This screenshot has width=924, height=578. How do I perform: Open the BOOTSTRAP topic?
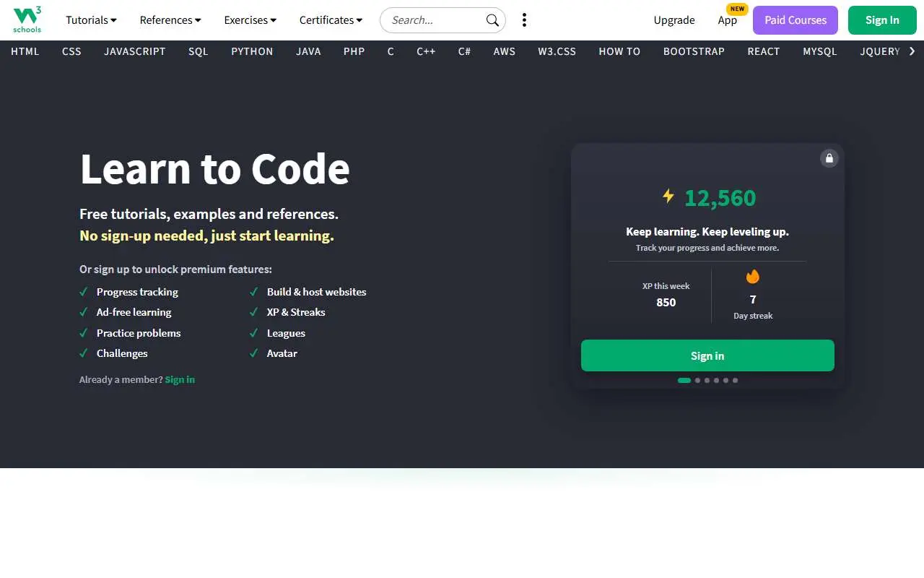694,51
